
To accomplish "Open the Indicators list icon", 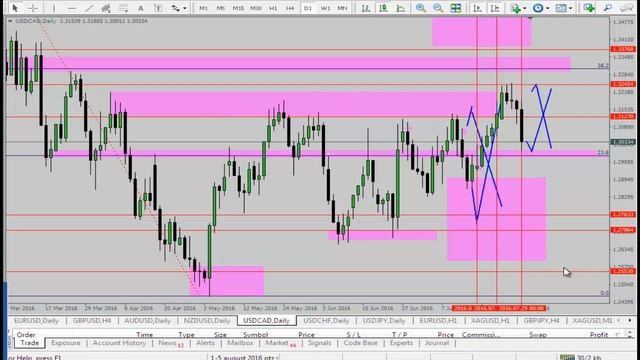I will (516, 8).
